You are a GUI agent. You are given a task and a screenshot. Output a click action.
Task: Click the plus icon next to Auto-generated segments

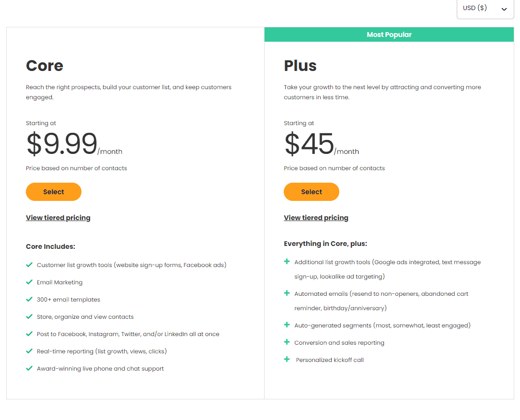(287, 326)
